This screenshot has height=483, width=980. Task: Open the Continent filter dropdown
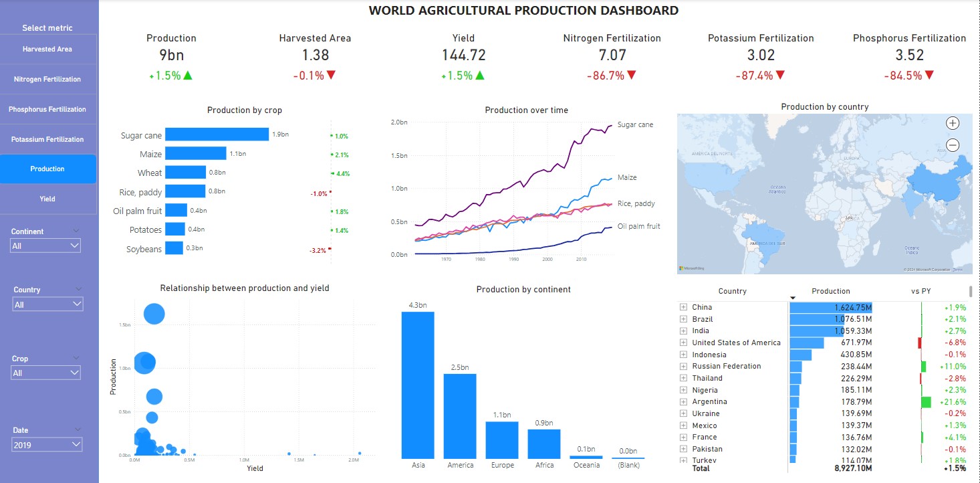click(45, 246)
